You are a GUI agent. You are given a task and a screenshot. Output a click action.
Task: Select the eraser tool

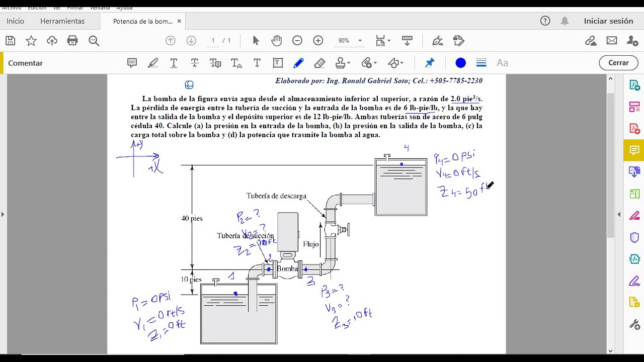[319, 63]
